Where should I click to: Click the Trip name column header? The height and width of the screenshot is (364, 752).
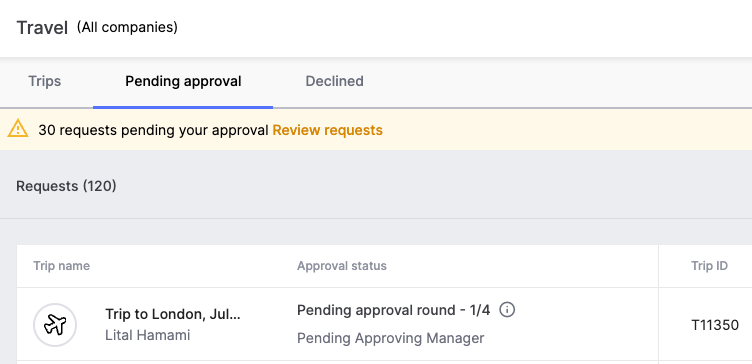[x=61, y=266]
